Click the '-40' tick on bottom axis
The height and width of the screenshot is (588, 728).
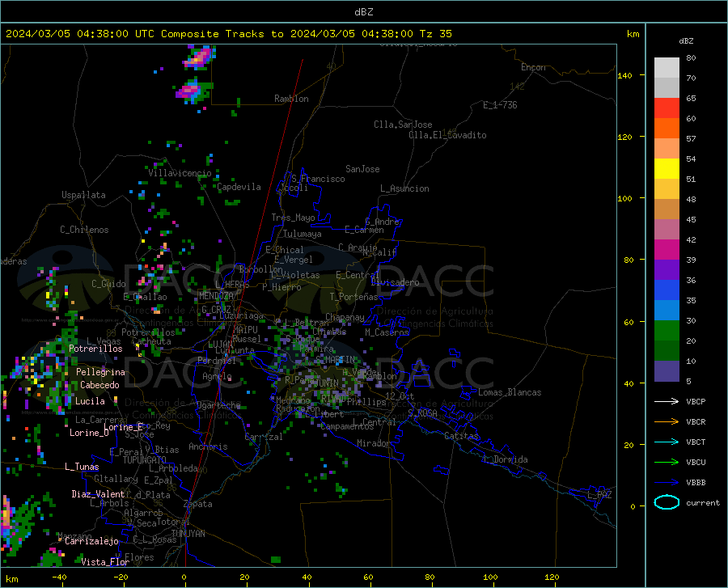click(59, 577)
